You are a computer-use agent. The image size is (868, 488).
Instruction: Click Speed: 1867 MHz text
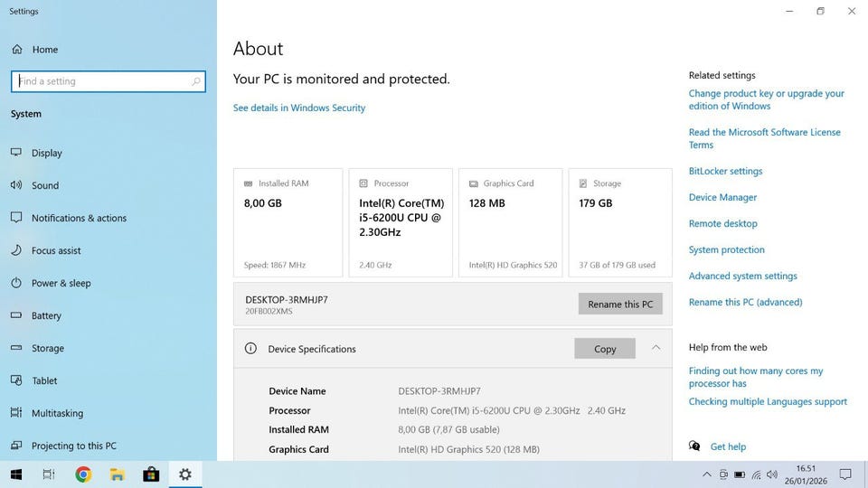point(275,265)
